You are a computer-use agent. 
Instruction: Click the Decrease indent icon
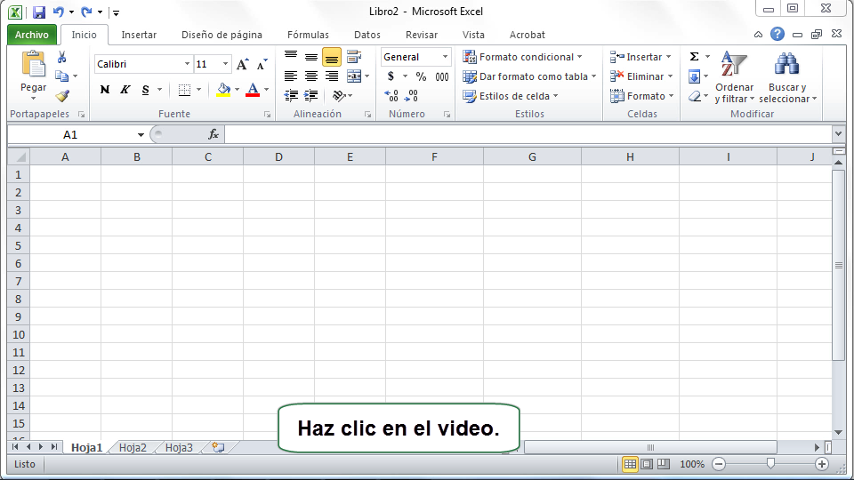[291, 96]
